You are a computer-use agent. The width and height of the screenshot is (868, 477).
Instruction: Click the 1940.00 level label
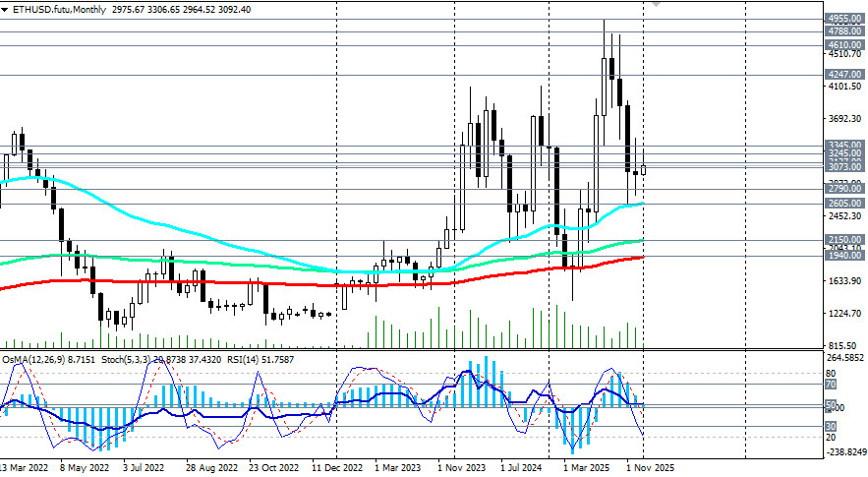pyautogui.click(x=844, y=256)
